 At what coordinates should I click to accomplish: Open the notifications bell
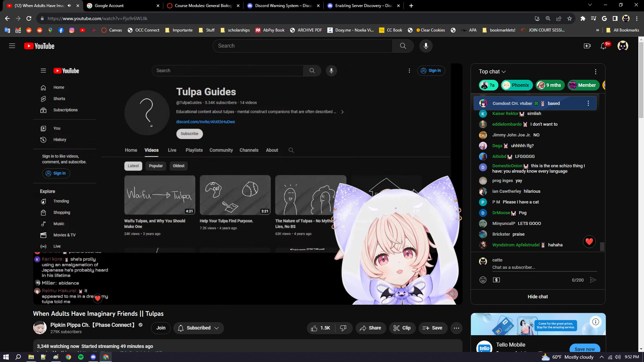pyautogui.click(x=603, y=46)
